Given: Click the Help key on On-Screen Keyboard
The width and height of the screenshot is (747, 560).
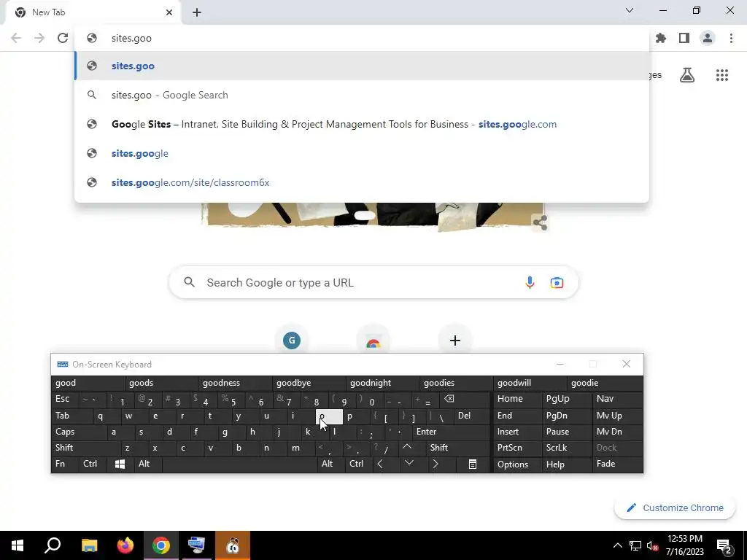Looking at the screenshot, I should pos(566,464).
